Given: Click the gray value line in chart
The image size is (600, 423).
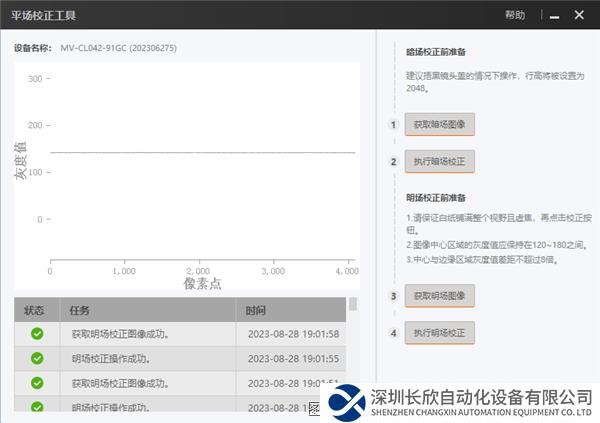Looking at the screenshot, I should tap(200, 153).
